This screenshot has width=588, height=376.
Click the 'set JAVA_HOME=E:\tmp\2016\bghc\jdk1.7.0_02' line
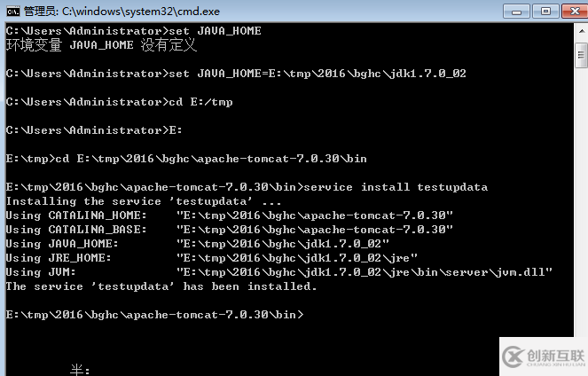[x=236, y=74]
